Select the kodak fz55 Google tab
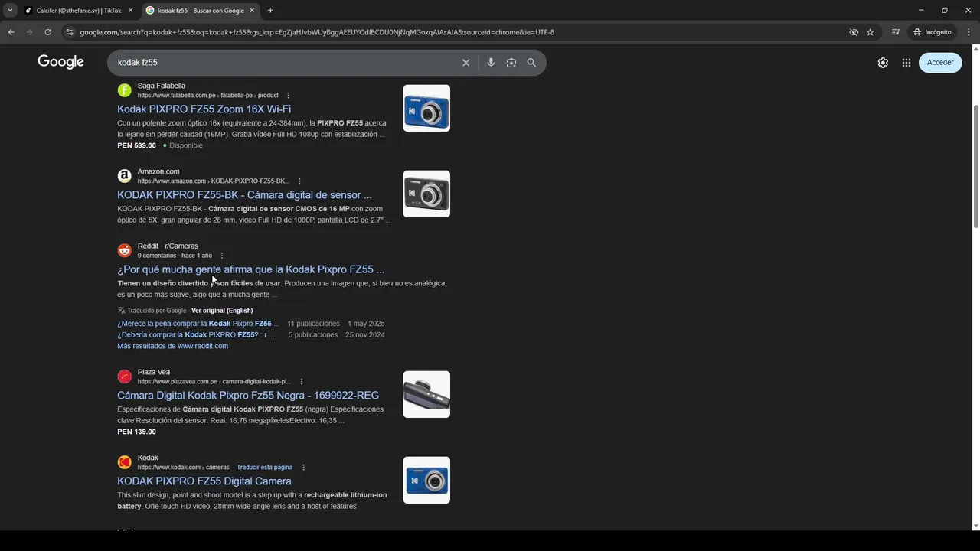Screen dimensions: 980x551 (x=201, y=11)
